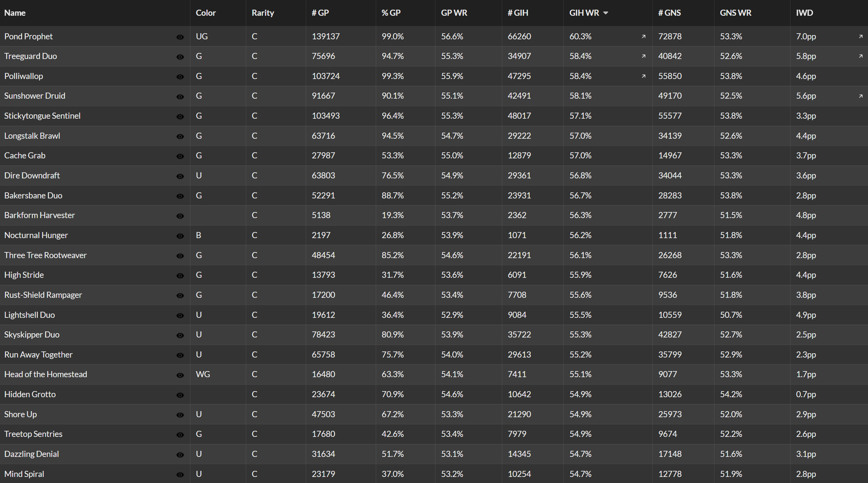Click the eye icon for Pond Prophet
Viewport: 868px width, 483px height.
pos(180,37)
